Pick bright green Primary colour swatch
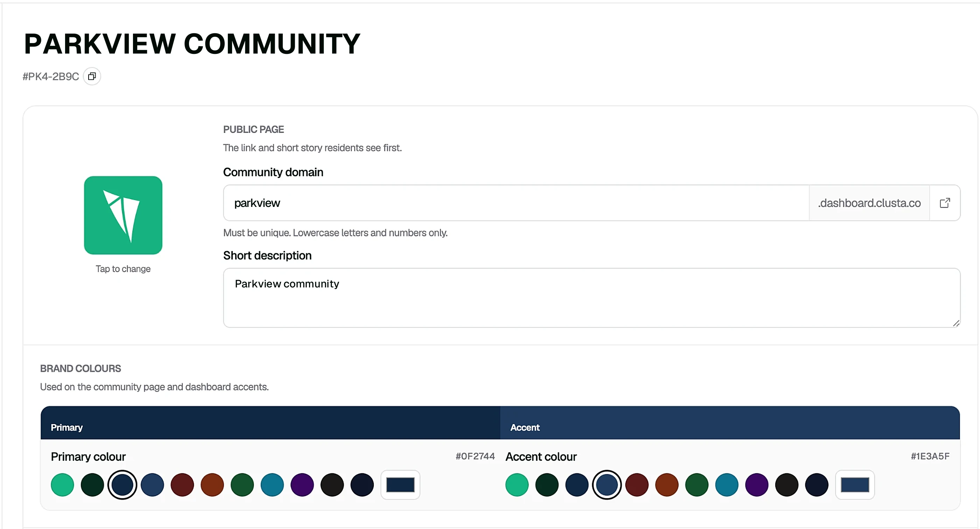Screen dimensions: 980x529 point(62,485)
